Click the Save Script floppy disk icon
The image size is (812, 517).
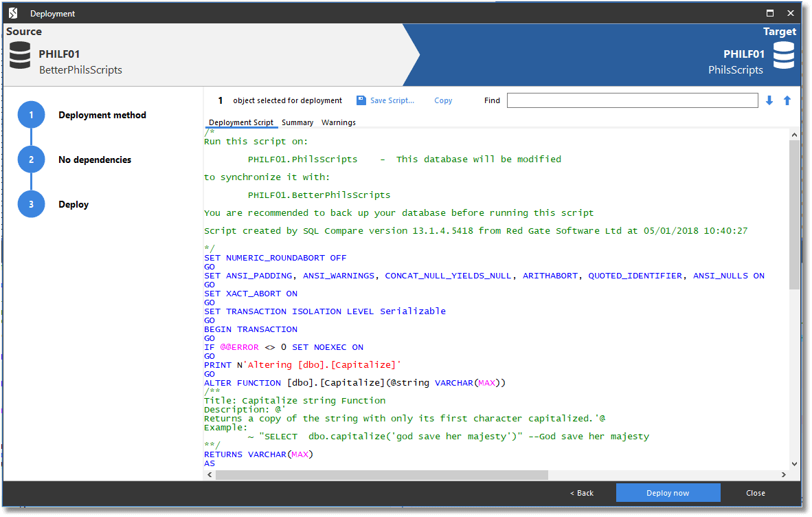pyautogui.click(x=361, y=100)
